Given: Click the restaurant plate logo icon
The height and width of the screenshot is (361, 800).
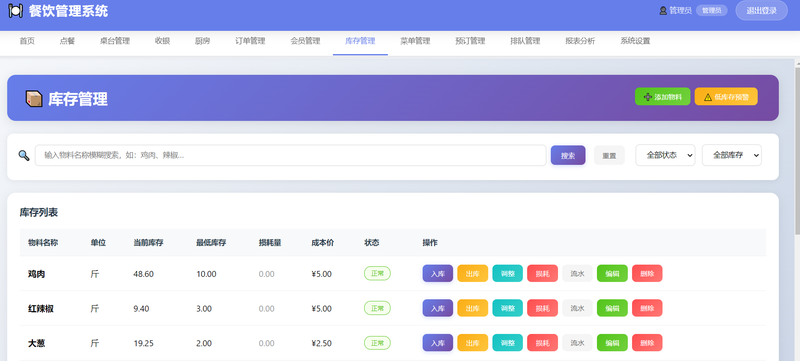Looking at the screenshot, I should pos(15,11).
